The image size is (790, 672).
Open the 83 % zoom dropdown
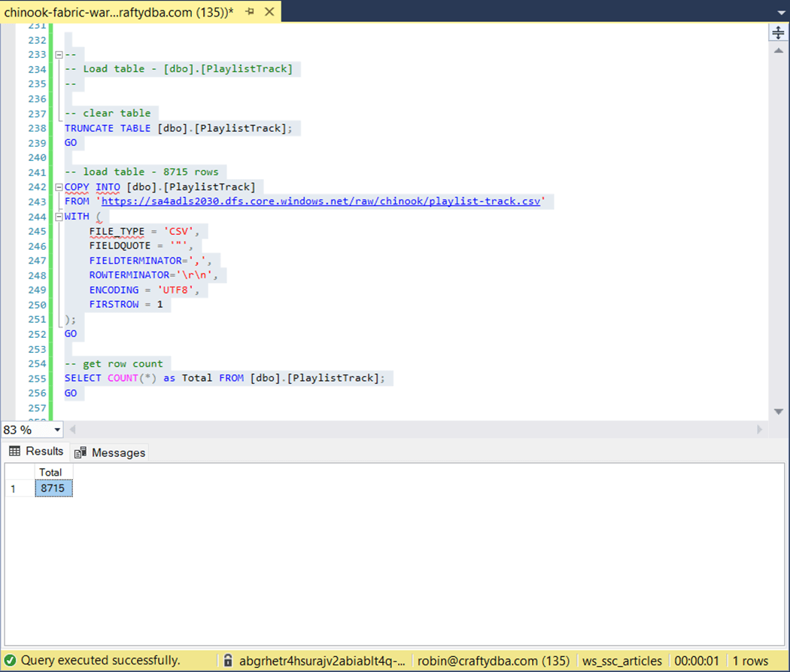pos(56,430)
